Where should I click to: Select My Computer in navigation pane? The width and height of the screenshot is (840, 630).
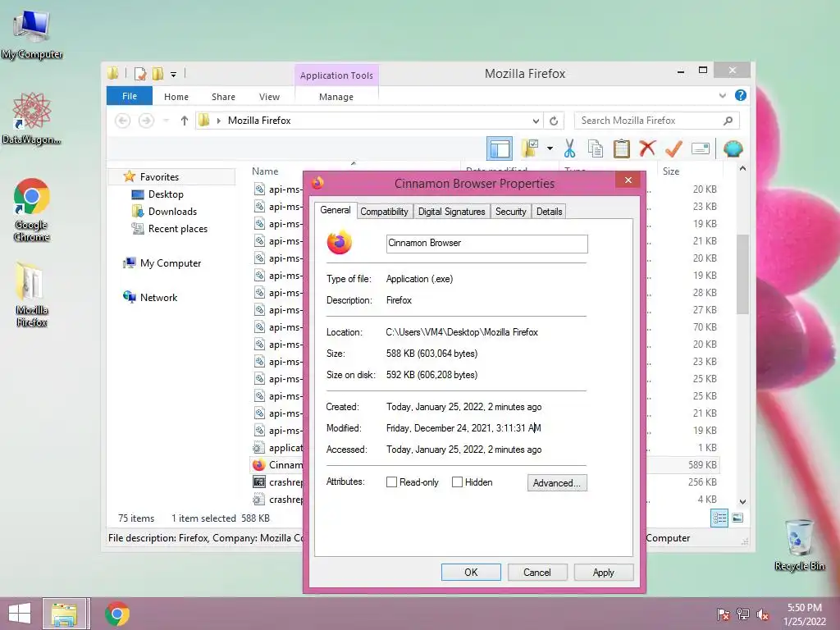(x=171, y=263)
